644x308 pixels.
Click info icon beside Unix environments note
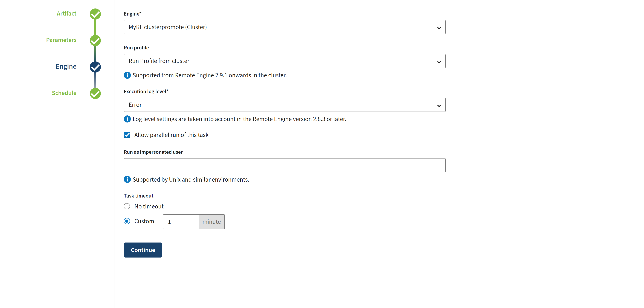click(x=127, y=180)
